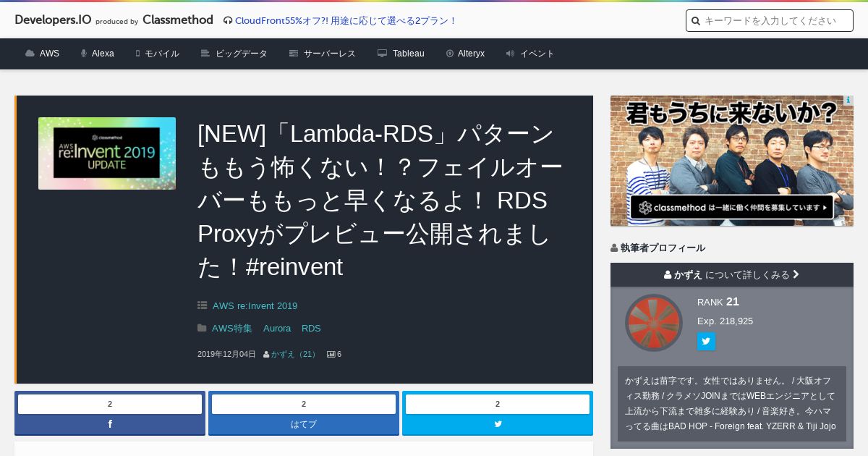Click the RDS Proxy article headline
This screenshot has width=868, height=456.
pos(380,200)
